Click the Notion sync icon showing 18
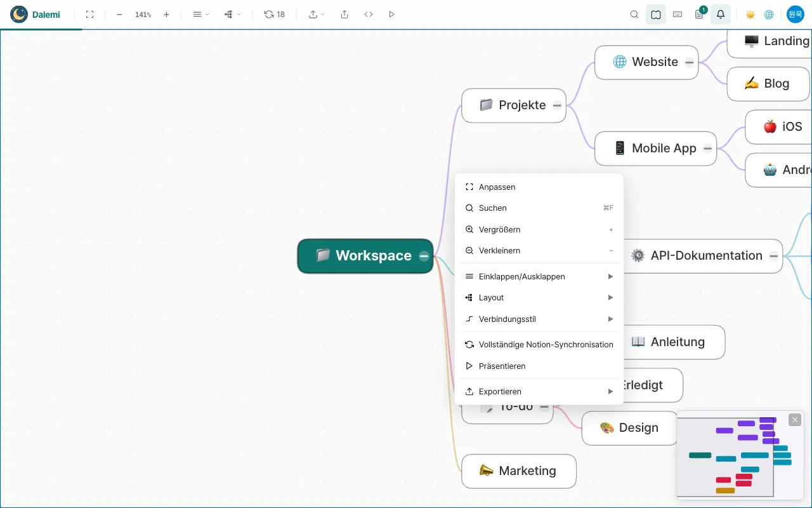This screenshot has height=508, width=812. [275, 14]
